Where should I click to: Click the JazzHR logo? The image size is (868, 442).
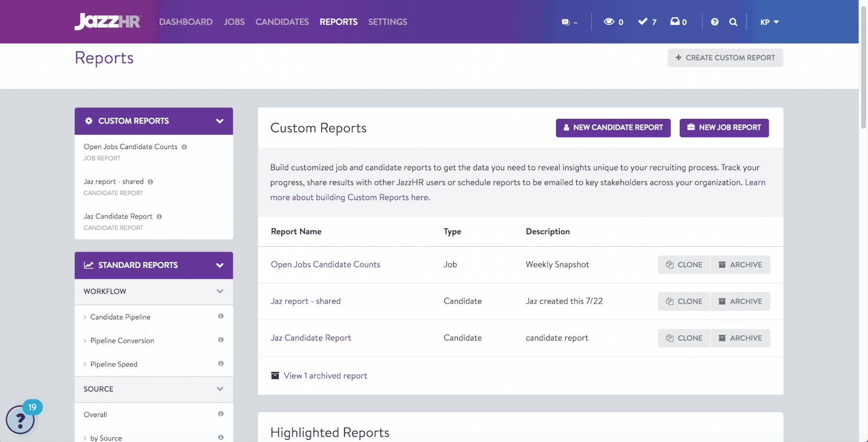pos(107,22)
